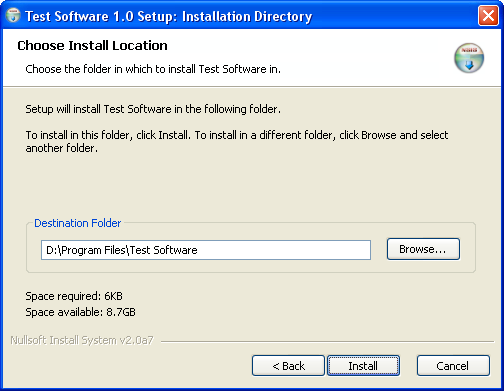Click the 'Nullsoft Install System v2.0a7' branding text
The image size is (504, 391).
(x=82, y=340)
